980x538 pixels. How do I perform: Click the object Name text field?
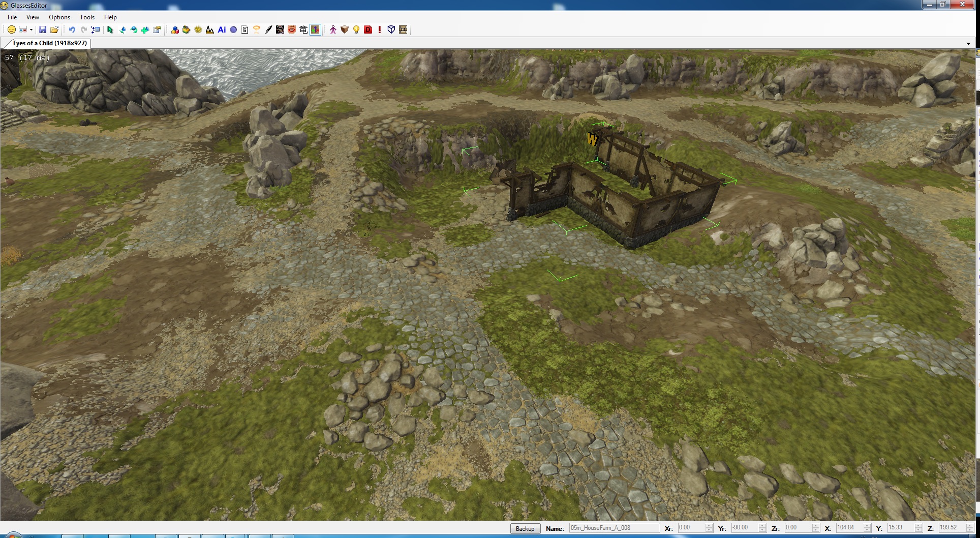pyautogui.click(x=614, y=528)
